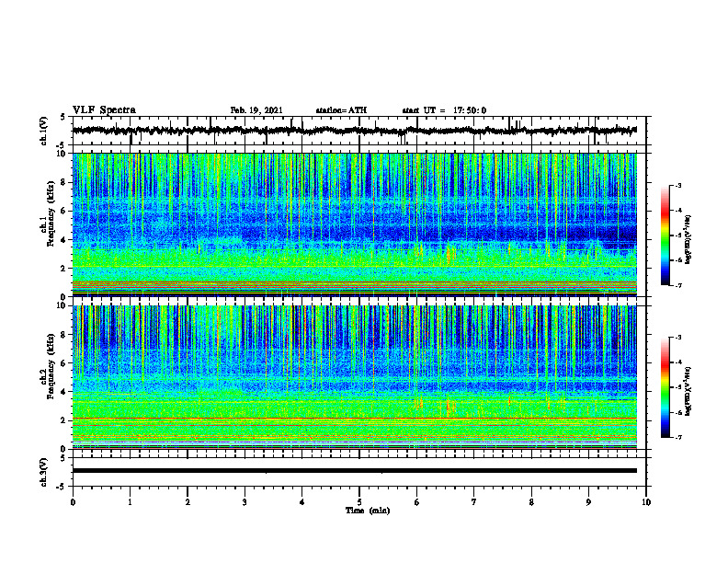
Task: Click the time axis tick label "3"
Action: [x=245, y=502]
